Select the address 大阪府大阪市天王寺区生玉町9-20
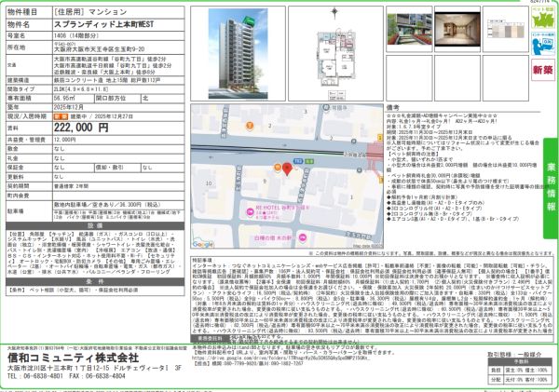 click(99, 49)
